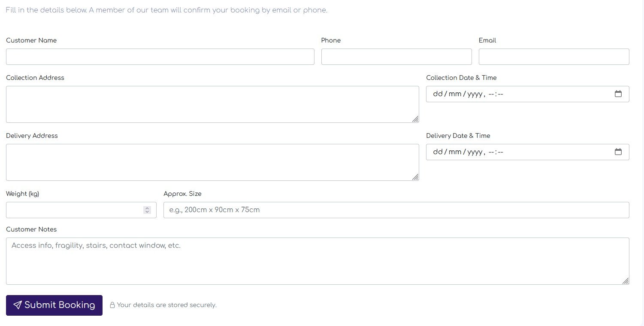Focus the Customer Name text field
The image size is (644, 326).
pos(160,57)
